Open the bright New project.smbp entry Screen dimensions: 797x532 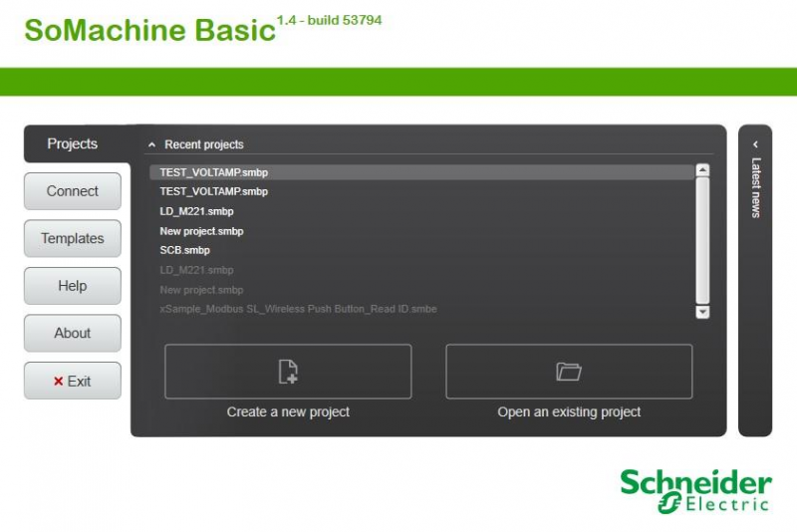202,231
